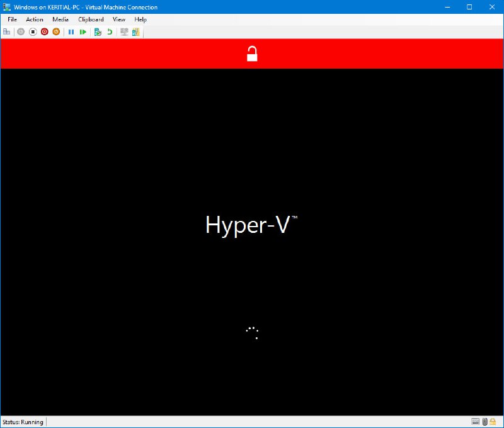The width and height of the screenshot is (504, 428).
Task: Click the Ctrl+Alt+Delete toolbar icon
Action: pyautogui.click(x=7, y=31)
